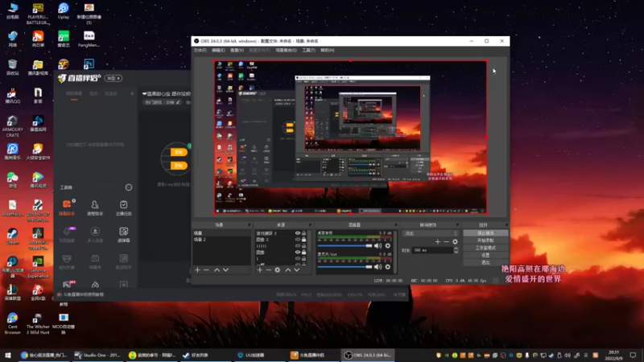Screen dimensions: 644x362
Task: Remove scene transition with minus icon
Action: [x=446, y=242]
